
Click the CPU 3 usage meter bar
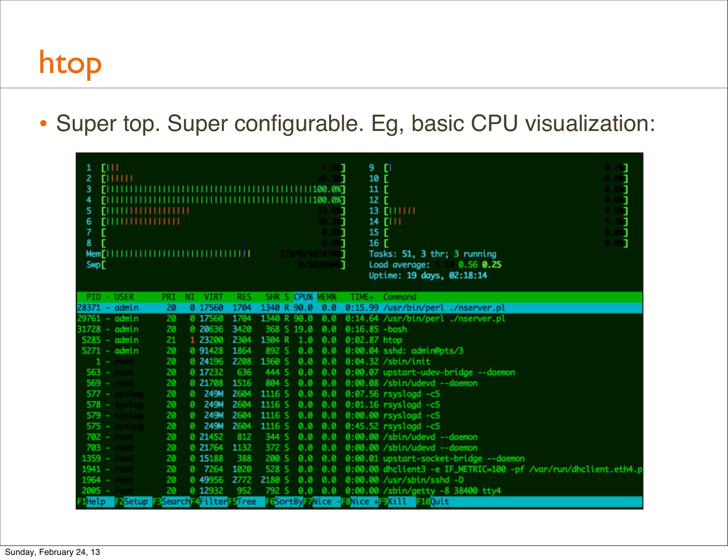pyautogui.click(x=223, y=189)
